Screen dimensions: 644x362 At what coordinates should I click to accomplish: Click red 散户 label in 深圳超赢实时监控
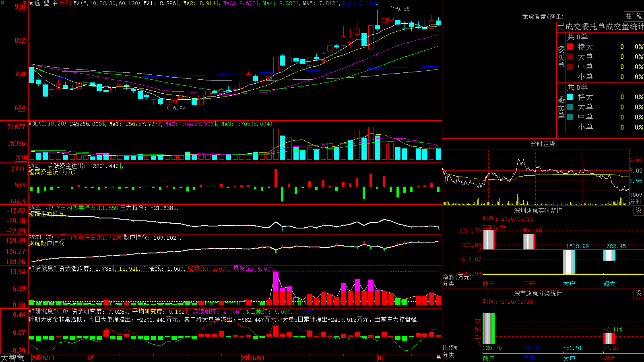coord(489,284)
